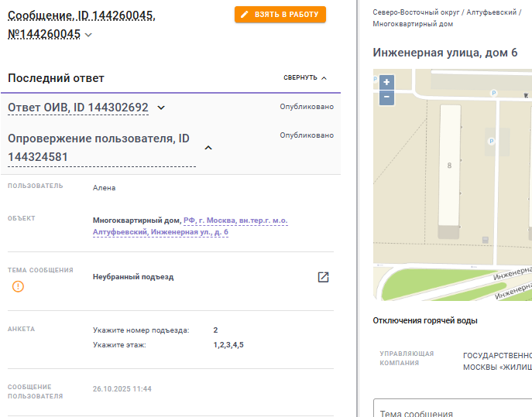Collapse the Последний ответ section via СВЕРНУТЬ

point(305,77)
